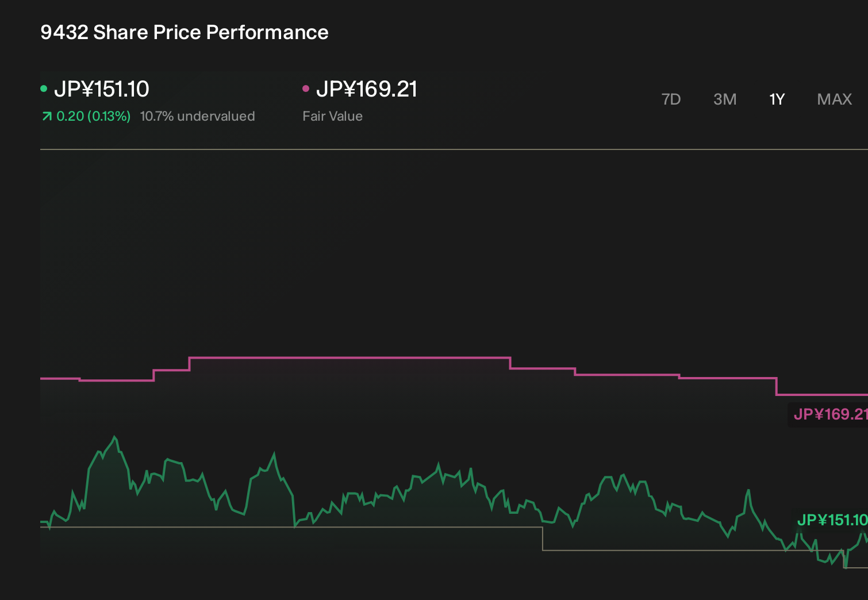The image size is (868, 600).
Task: Select the 1Y time range tab
Action: [777, 99]
